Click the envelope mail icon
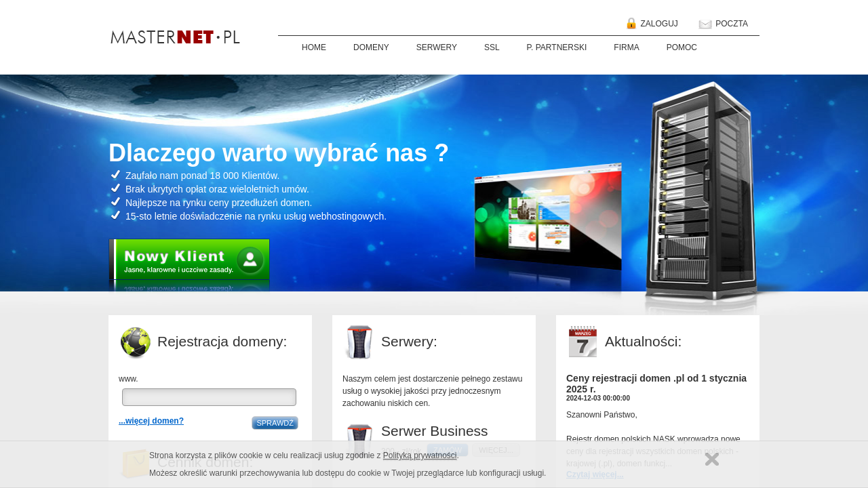Image resolution: width=868 pixels, height=488 pixels. pyautogui.click(x=705, y=24)
